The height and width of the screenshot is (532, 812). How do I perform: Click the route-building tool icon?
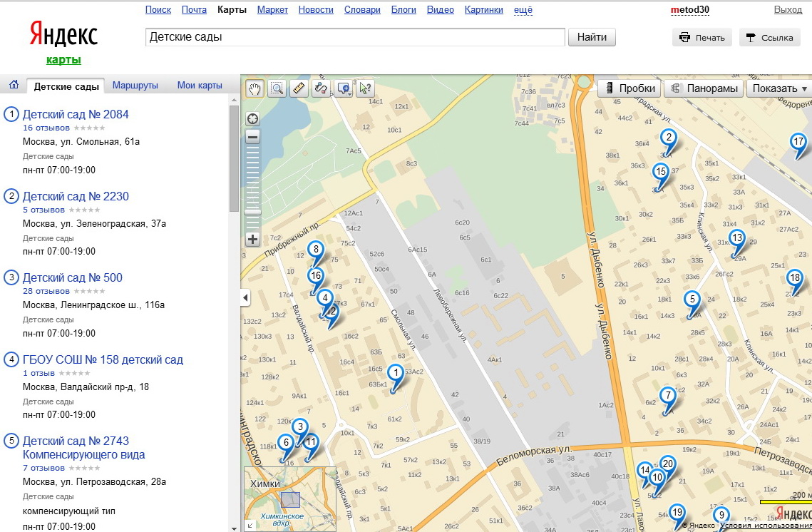321,88
